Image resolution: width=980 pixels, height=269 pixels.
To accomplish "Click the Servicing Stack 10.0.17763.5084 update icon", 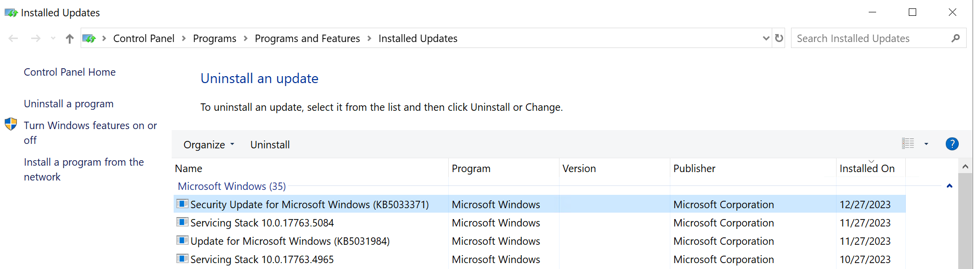I will click(x=183, y=223).
